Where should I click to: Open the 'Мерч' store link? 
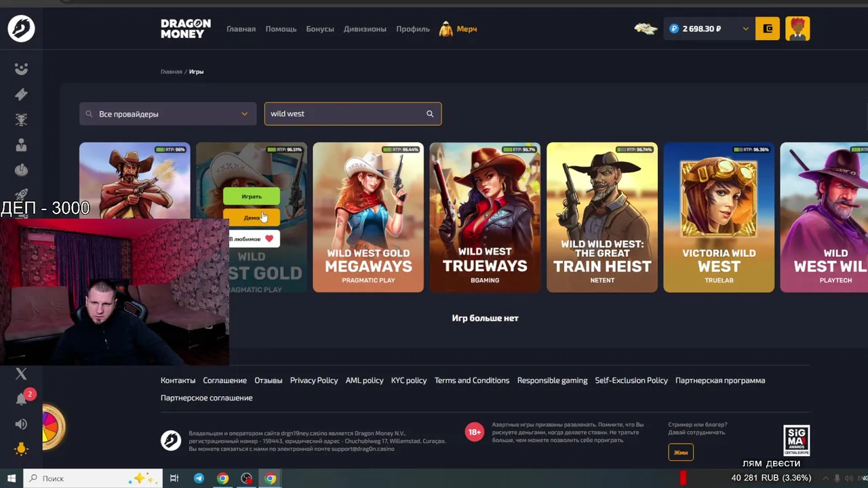(x=458, y=29)
